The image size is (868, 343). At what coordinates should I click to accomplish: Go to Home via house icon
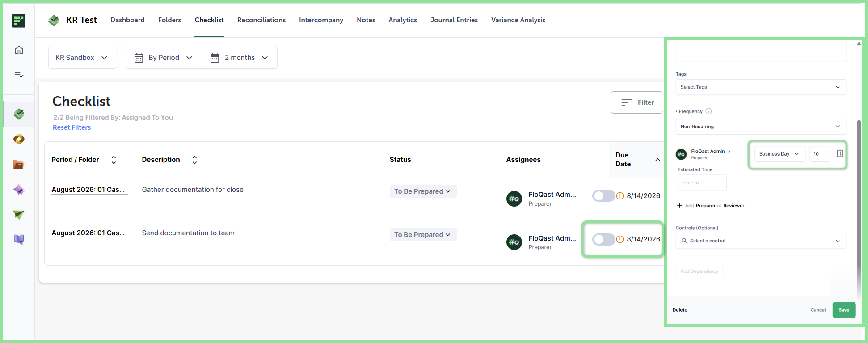(19, 50)
